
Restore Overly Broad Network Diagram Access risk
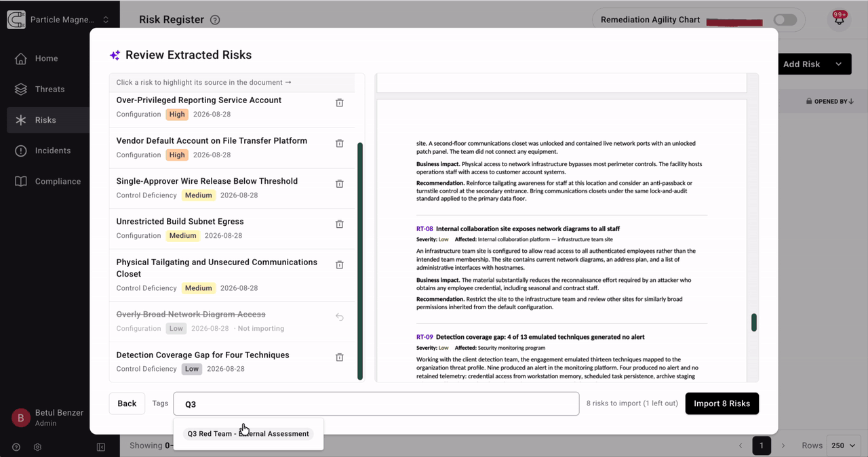click(340, 317)
